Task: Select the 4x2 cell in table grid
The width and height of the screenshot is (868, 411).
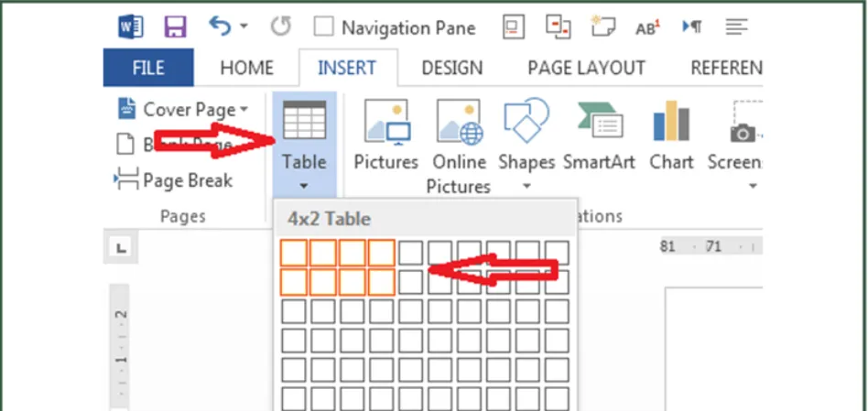Action: pos(382,282)
